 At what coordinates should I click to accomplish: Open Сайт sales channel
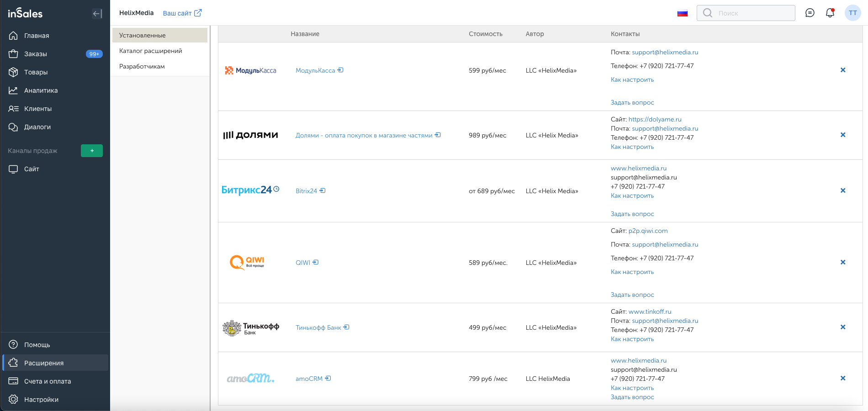pos(55,169)
